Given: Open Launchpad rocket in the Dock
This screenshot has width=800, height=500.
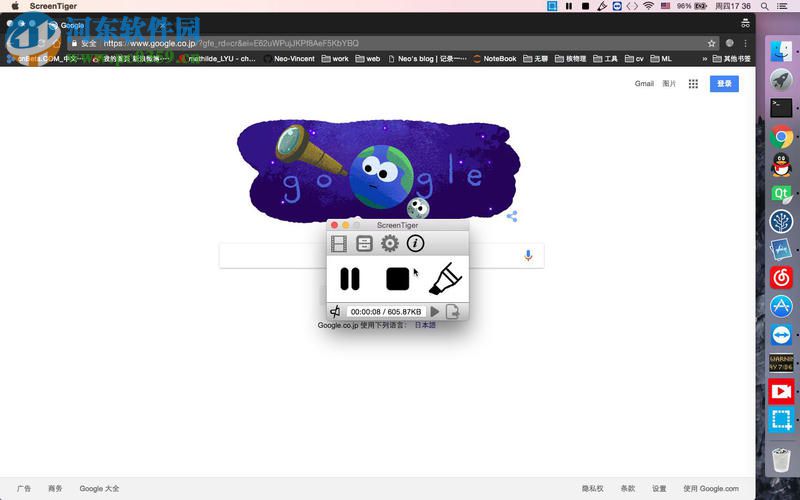Looking at the screenshot, I should (781, 80).
